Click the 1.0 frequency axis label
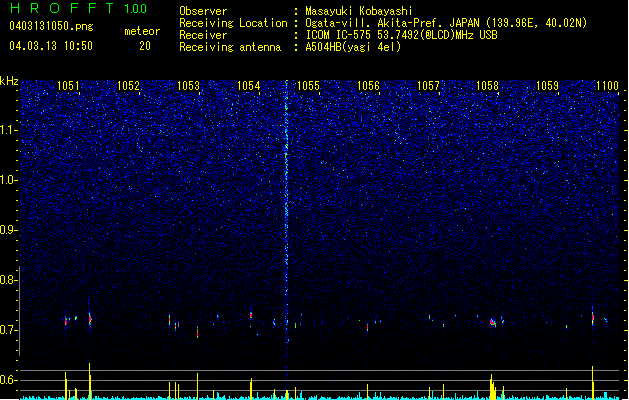 (x=8, y=180)
